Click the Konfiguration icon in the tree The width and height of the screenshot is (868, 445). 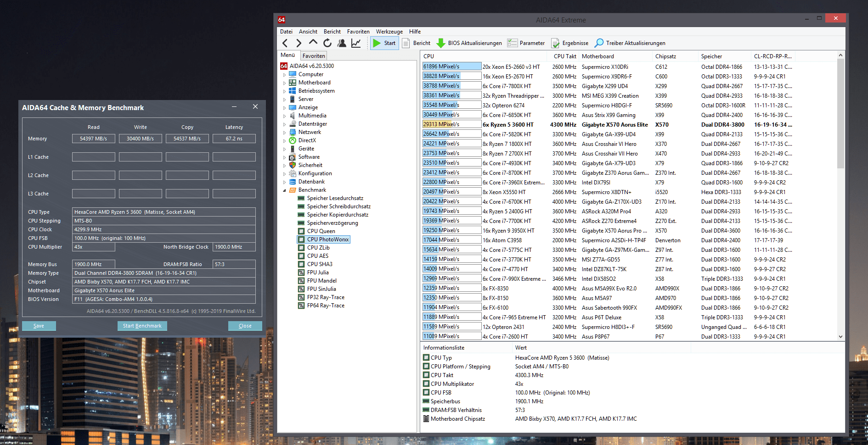293,173
